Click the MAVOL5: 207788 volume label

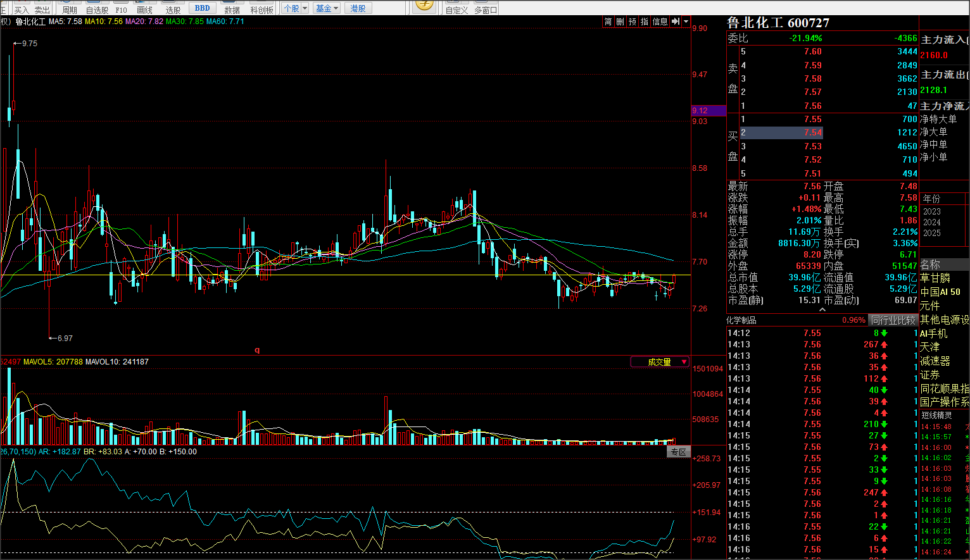[x=53, y=362]
